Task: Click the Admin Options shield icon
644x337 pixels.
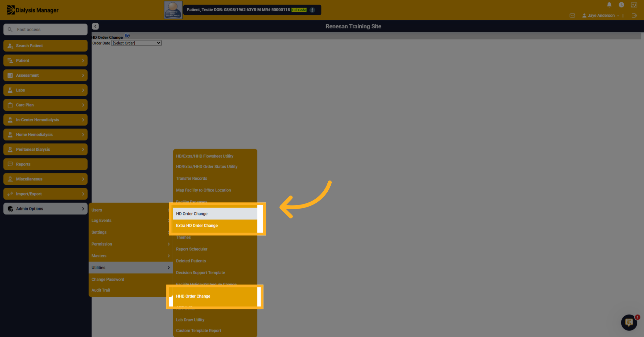Action: 10,209
